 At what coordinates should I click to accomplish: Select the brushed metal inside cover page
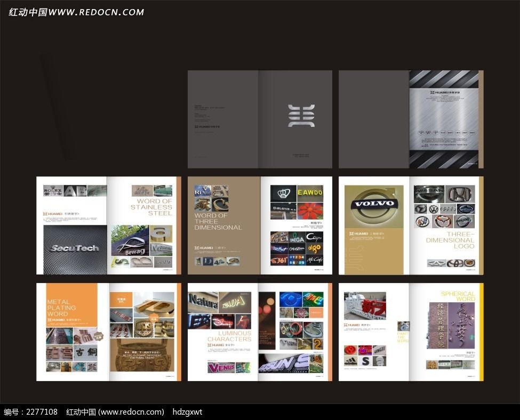coord(444,119)
